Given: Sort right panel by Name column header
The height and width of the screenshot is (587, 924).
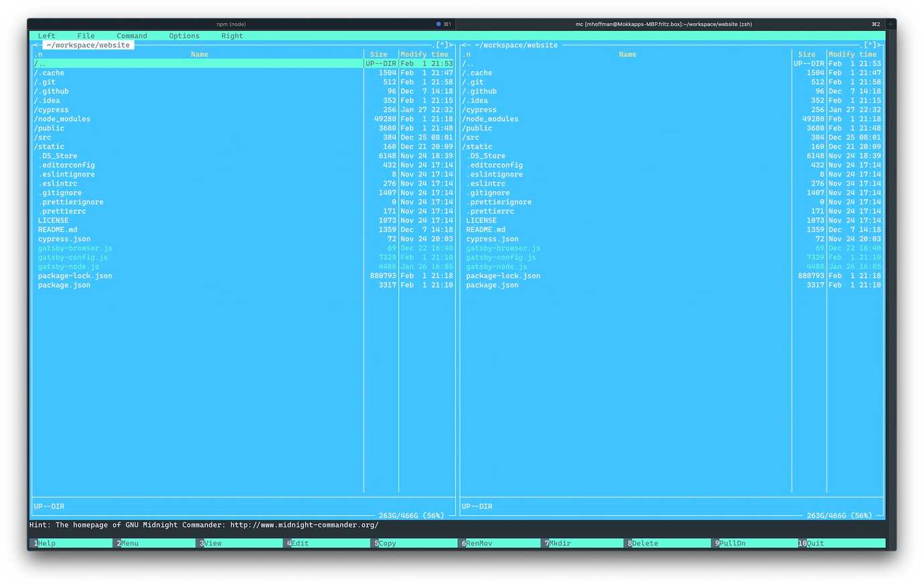Looking at the screenshot, I should pyautogui.click(x=627, y=55).
